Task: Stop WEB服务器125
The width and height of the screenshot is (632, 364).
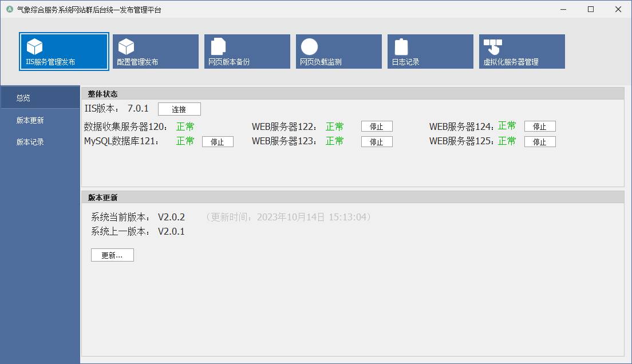Action: coord(540,142)
